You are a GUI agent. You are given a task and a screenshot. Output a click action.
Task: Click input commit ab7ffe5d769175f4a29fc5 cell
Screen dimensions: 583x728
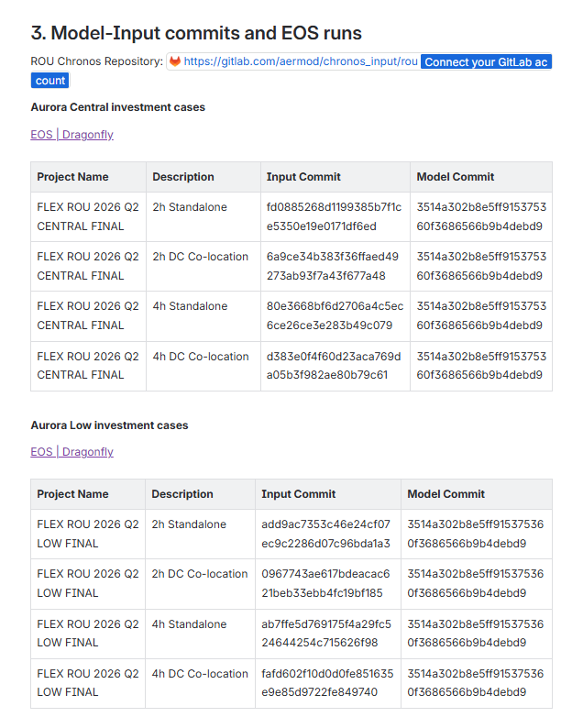(x=327, y=634)
